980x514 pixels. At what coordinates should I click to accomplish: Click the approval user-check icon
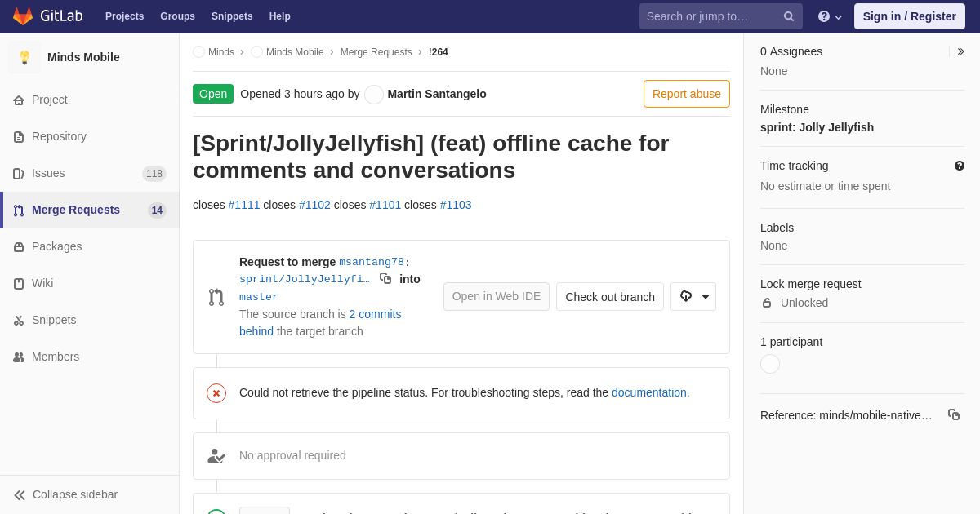pyautogui.click(x=216, y=456)
